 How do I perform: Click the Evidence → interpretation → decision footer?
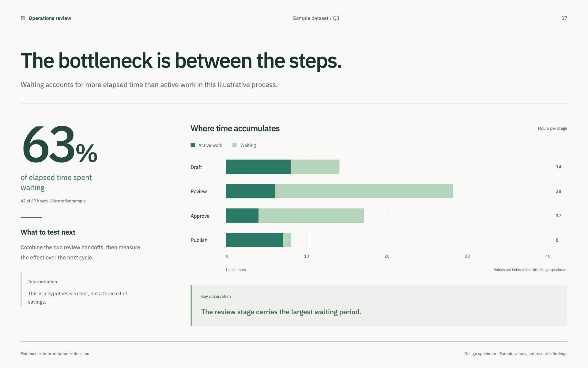coord(55,354)
